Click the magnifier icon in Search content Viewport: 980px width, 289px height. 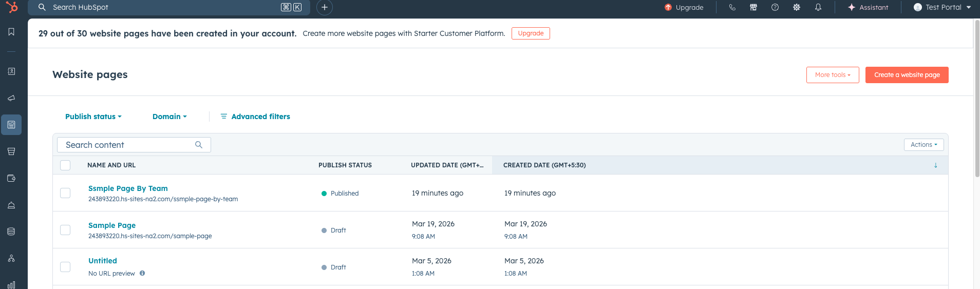(199, 145)
